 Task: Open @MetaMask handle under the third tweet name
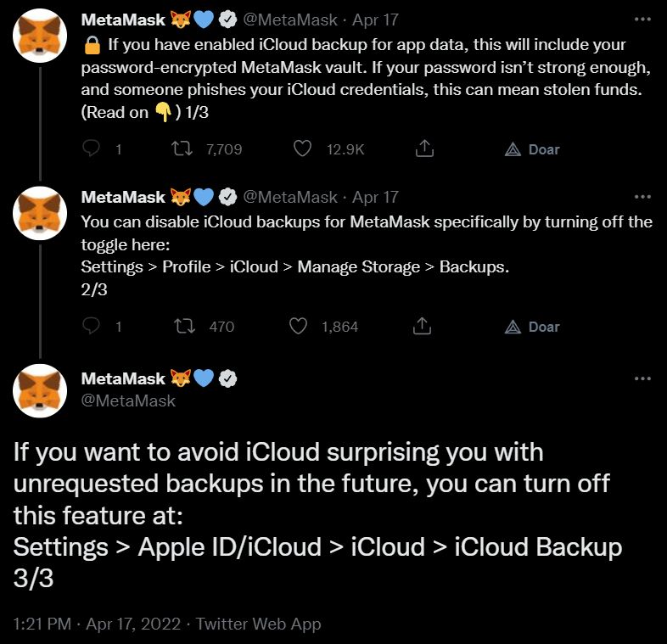click(128, 400)
